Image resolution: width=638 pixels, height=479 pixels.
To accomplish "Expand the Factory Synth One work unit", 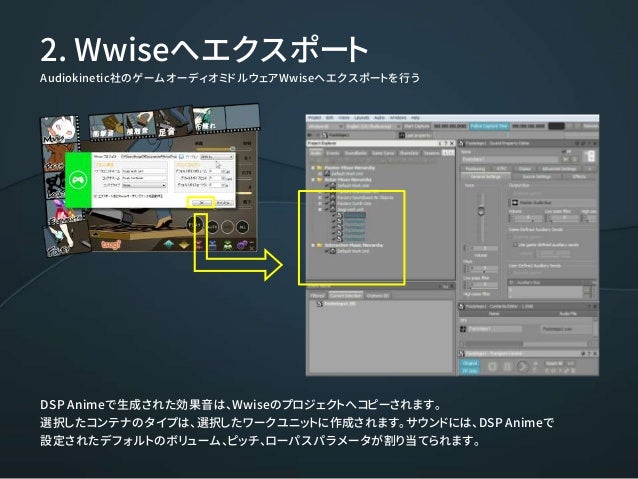I will click(x=320, y=203).
